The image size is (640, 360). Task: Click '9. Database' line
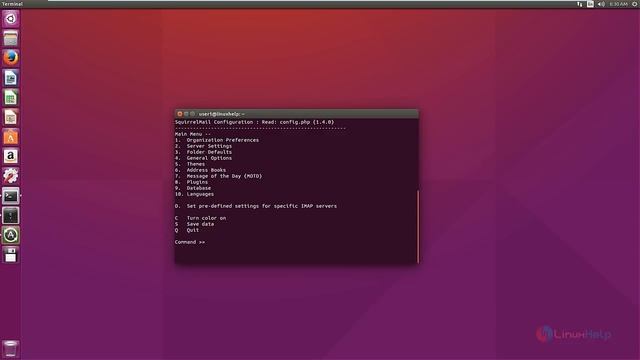click(193, 188)
